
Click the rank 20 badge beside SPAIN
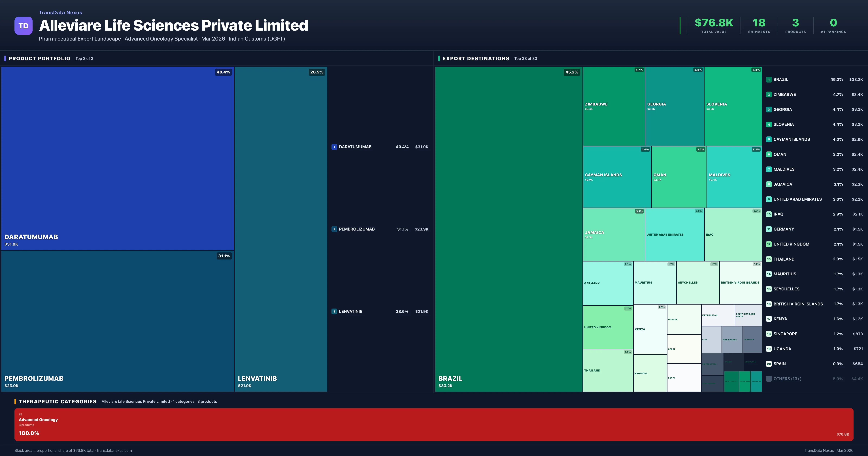[769, 364]
